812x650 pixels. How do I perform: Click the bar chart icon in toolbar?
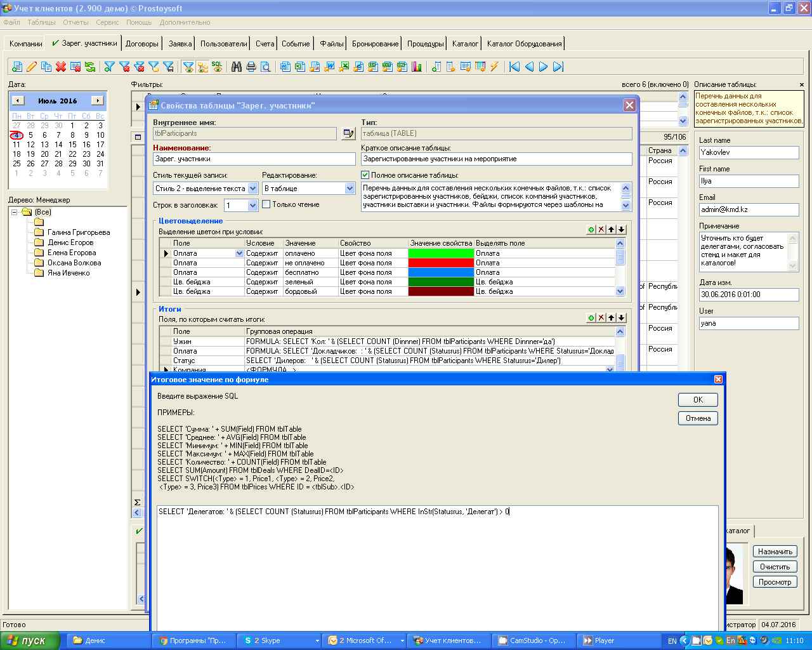pyautogui.click(x=417, y=67)
